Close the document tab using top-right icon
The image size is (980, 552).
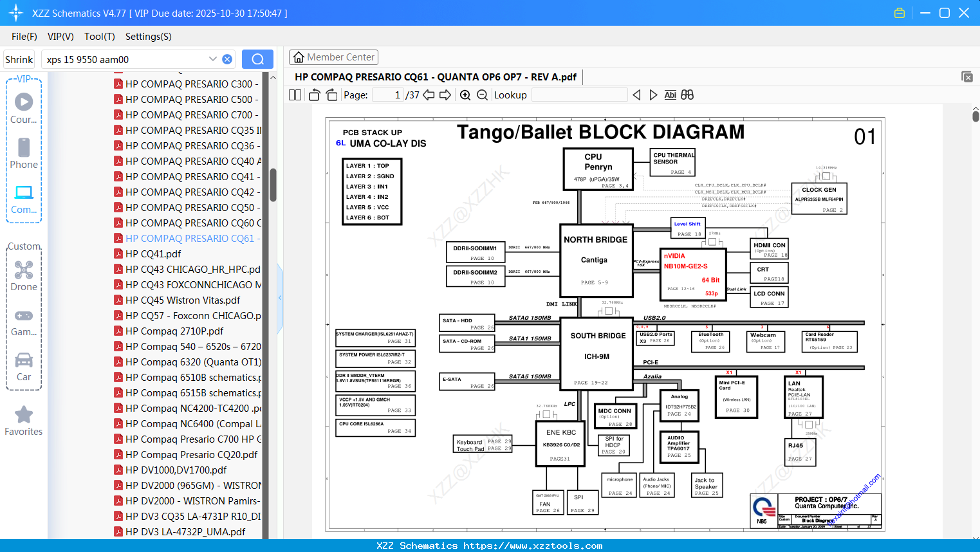click(967, 77)
